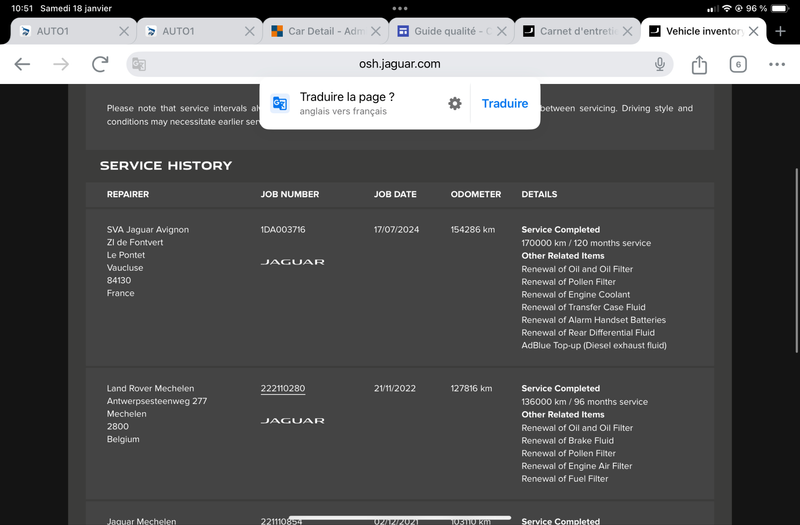This screenshot has width=800, height=525.
Task: Click 'Renewal of Rear Differential Fluid' line
Action: tap(588, 333)
